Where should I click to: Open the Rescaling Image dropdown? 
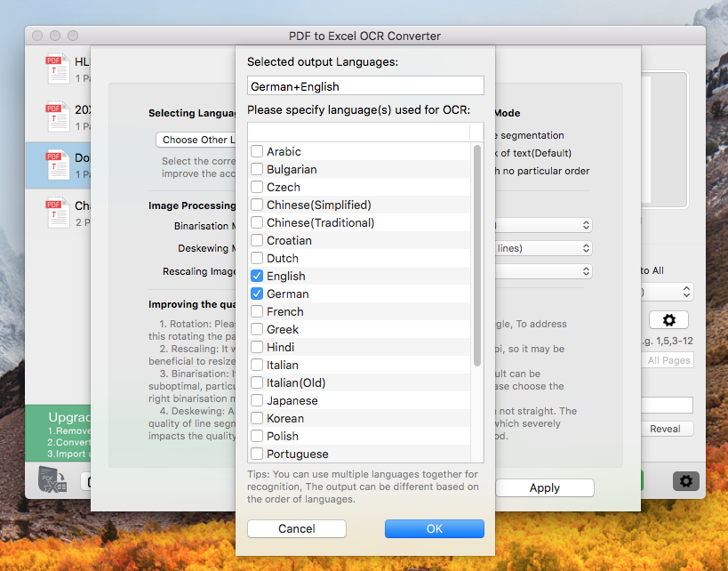coord(543,271)
